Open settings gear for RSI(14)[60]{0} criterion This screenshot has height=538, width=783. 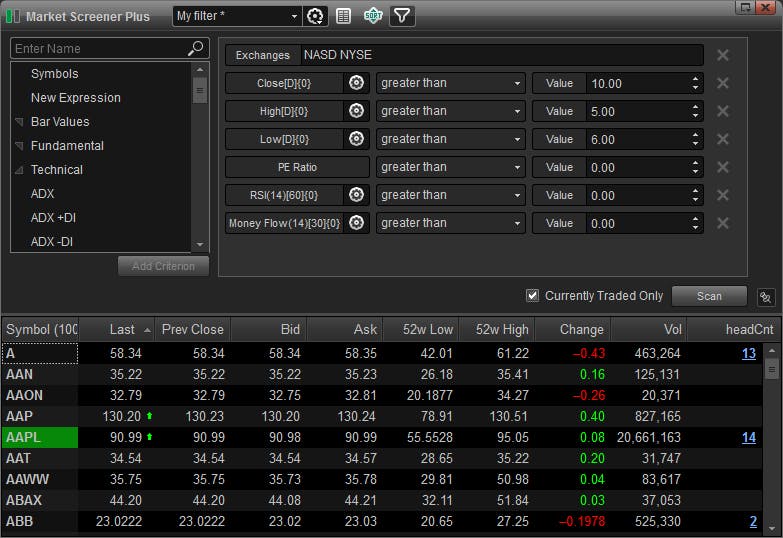357,195
